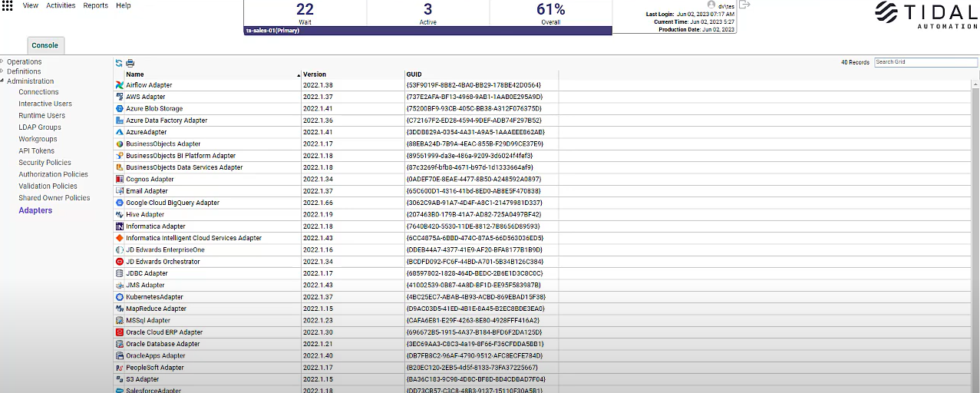Open Security Policies in the sidebar
980x393 pixels.
click(x=45, y=163)
